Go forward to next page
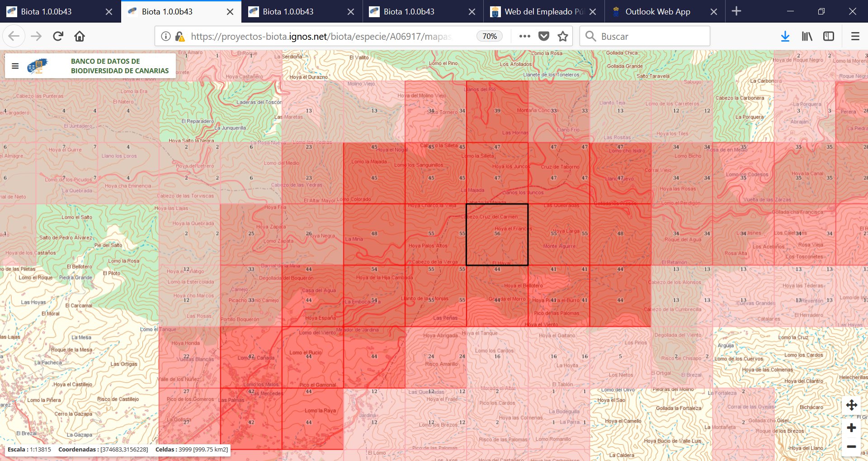This screenshot has width=868, height=461. tap(36, 36)
